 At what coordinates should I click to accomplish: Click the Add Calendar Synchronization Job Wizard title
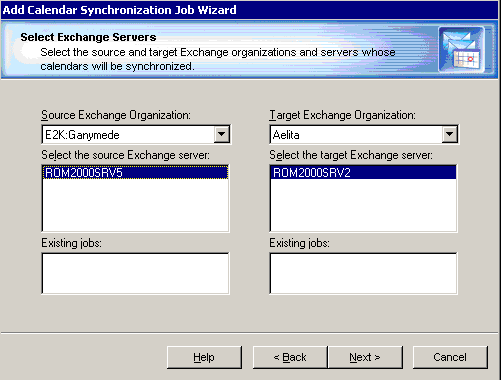tap(119, 10)
